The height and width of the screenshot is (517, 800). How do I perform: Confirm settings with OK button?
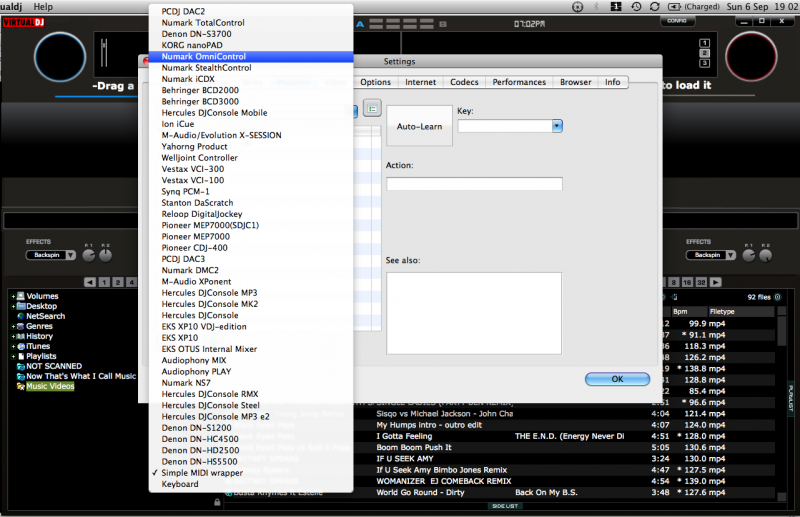pyautogui.click(x=617, y=379)
